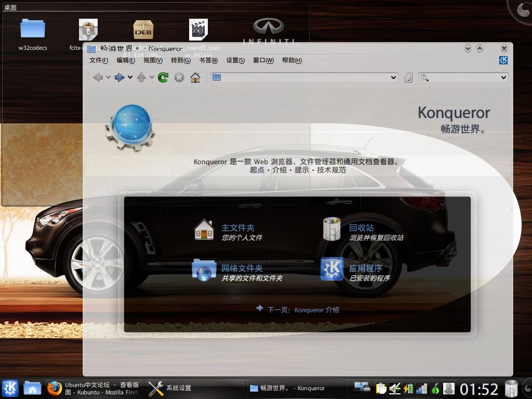Open the 提示 link

click(302, 170)
